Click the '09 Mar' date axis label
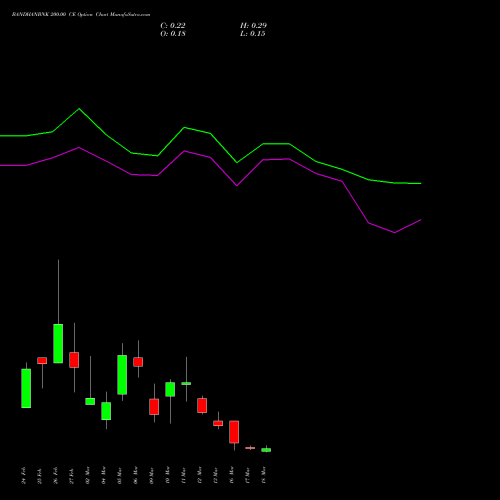Viewport: 500px width, 500px height. click(152, 475)
